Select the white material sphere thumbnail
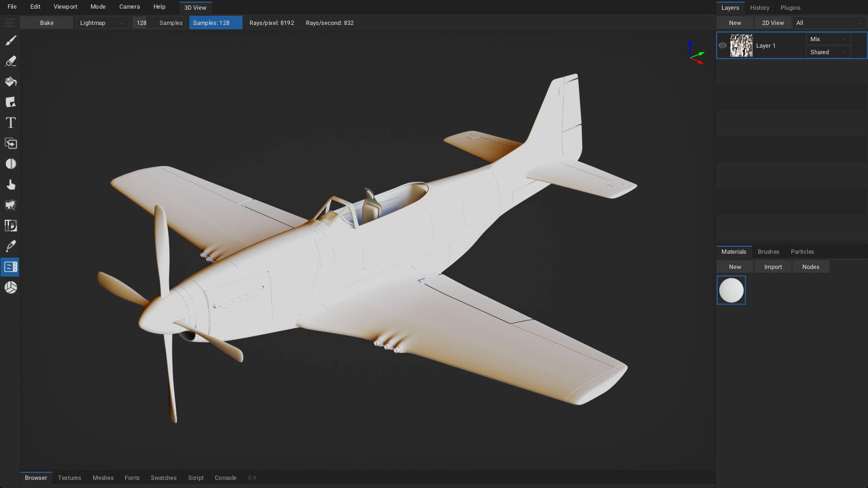The height and width of the screenshot is (488, 868). pos(731,290)
